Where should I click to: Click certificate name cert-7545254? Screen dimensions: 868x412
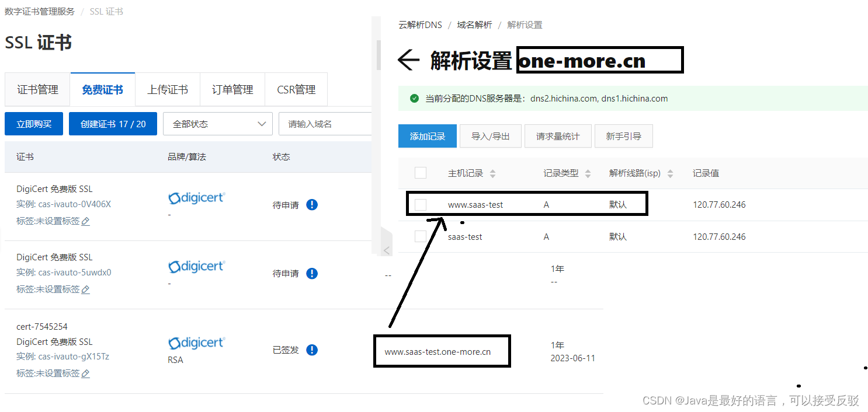[42, 327]
